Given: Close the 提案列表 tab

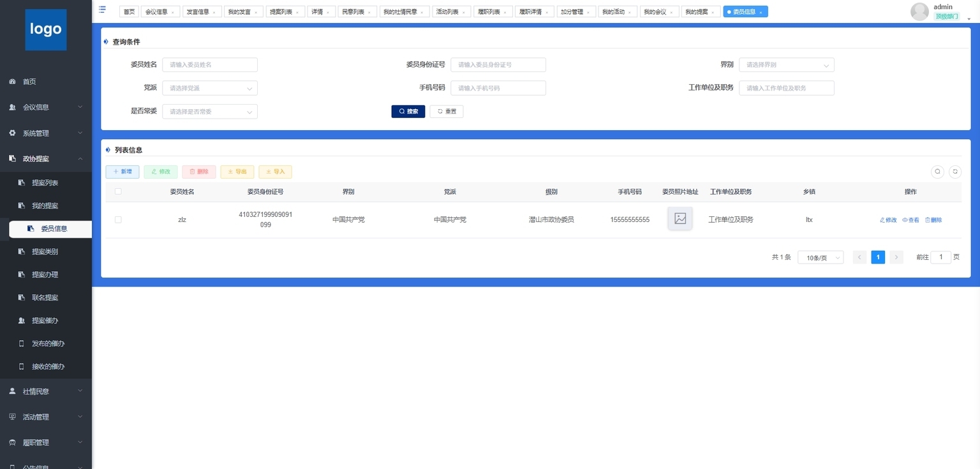Looking at the screenshot, I should coord(297,12).
